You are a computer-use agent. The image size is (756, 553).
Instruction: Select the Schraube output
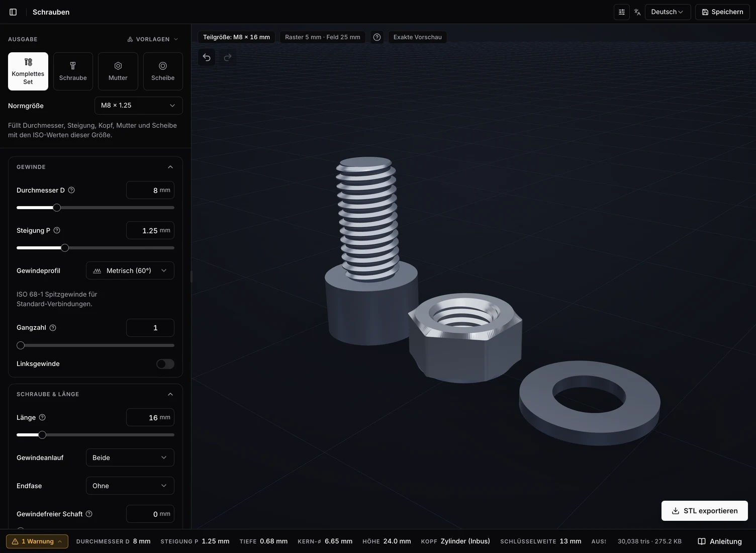click(73, 71)
